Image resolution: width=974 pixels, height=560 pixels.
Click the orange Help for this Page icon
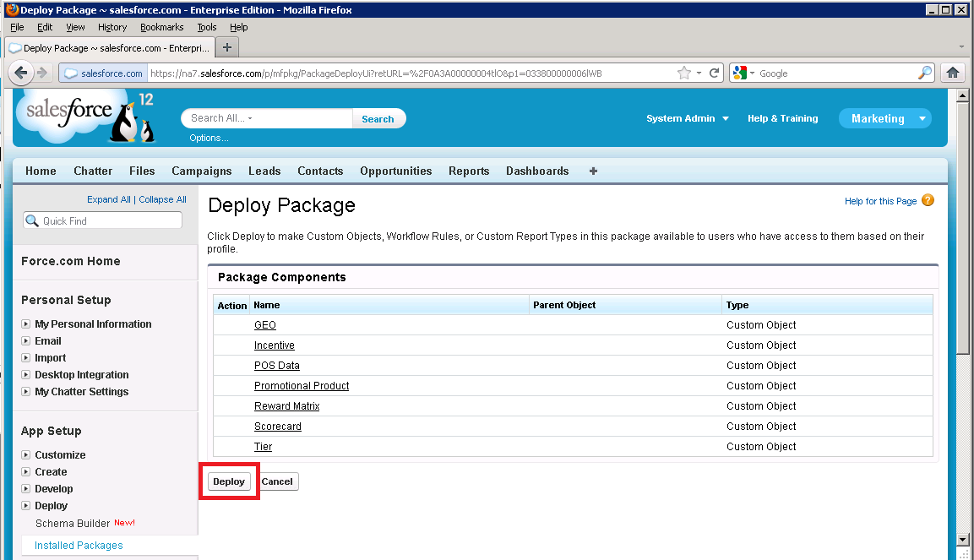(x=928, y=201)
